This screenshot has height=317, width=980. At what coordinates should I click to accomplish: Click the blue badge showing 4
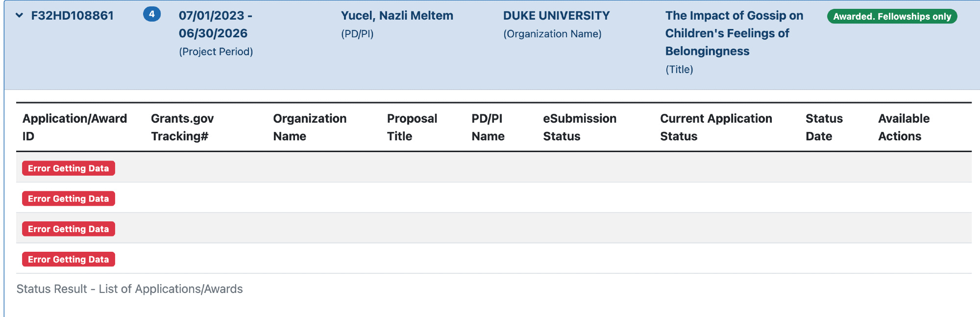pyautogui.click(x=152, y=14)
